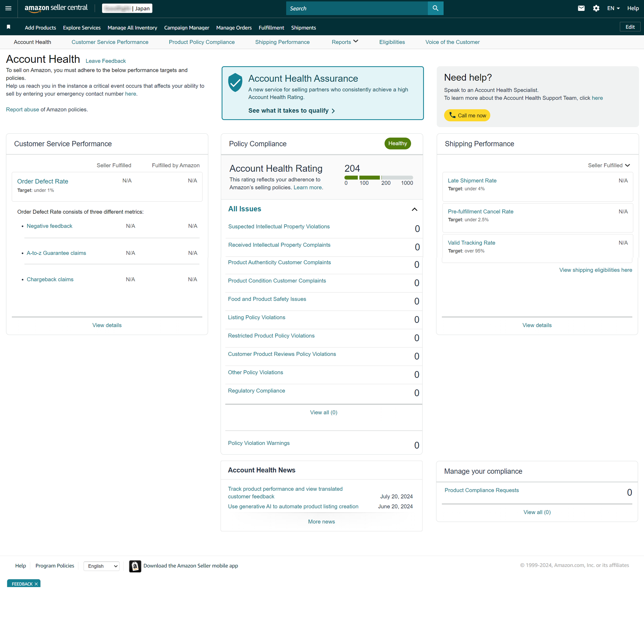Close the FEEDBACK tab
The width and height of the screenshot is (644, 644).
(36, 584)
